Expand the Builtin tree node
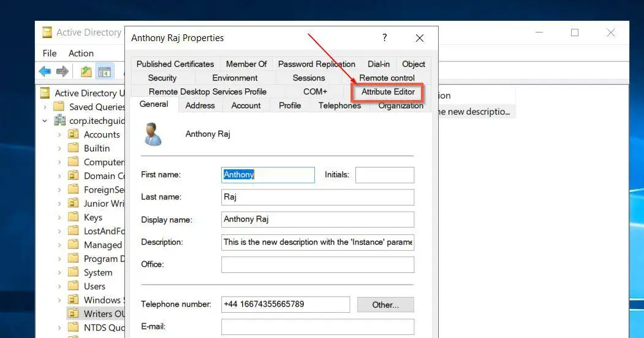Viewport: 644px width, 338px height. [59, 148]
